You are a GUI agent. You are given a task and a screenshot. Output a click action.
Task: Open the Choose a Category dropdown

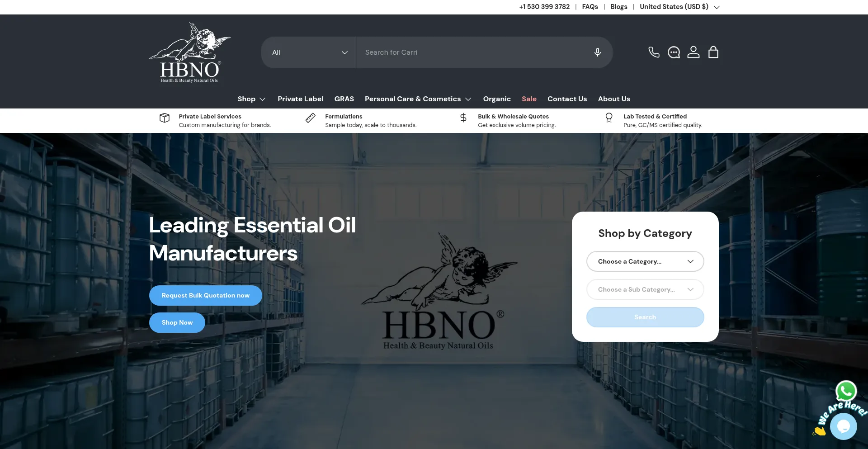coord(645,261)
